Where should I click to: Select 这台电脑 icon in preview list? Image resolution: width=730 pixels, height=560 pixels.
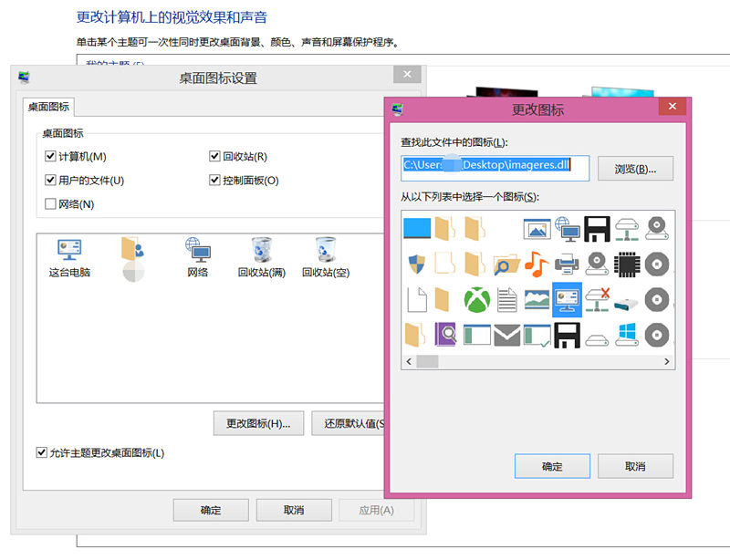coord(69,257)
